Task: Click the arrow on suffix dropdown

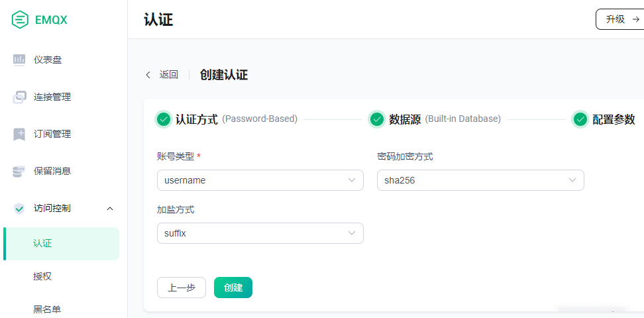Action: [352, 233]
